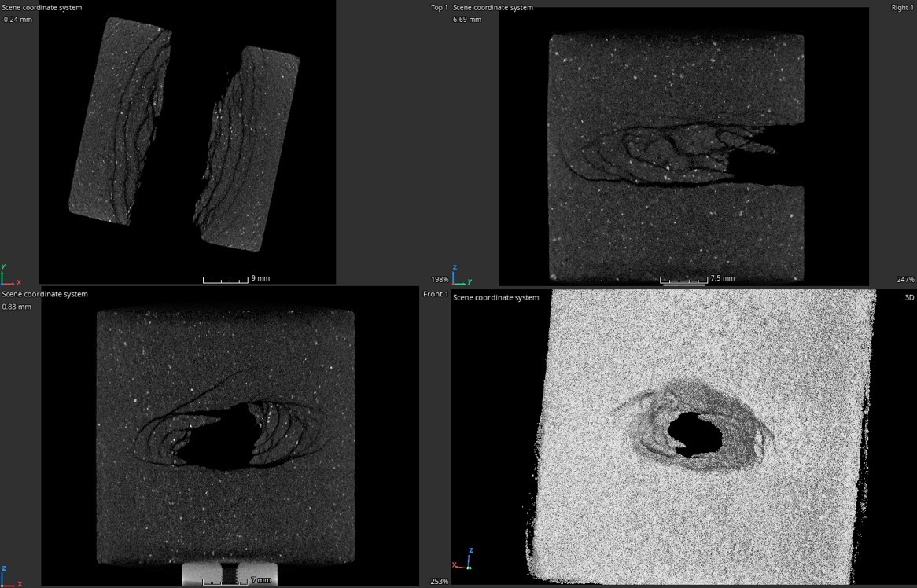Screen dimensions: 917x588
Task: Click the axis triad in 3D view
Action: coord(462,560)
